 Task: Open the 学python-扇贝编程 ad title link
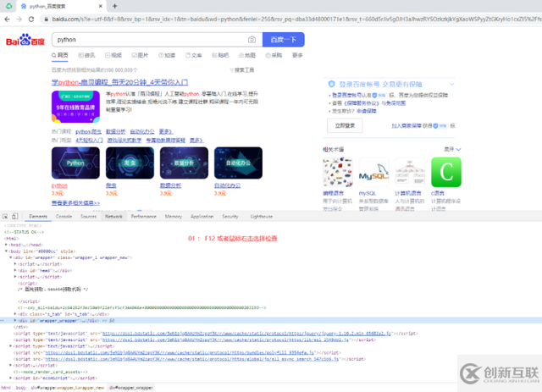pos(119,82)
